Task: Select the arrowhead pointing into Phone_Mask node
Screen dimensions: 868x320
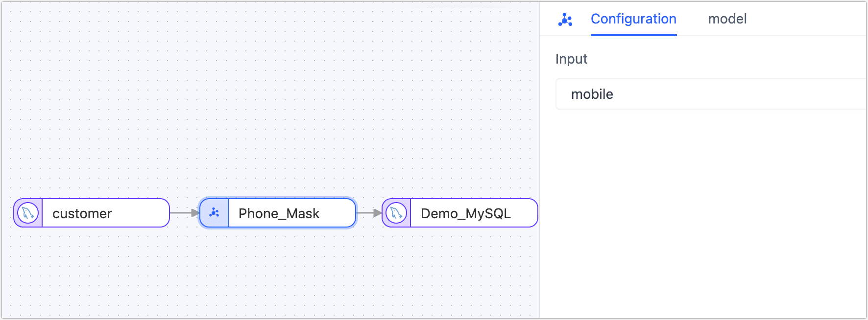Action: tap(195, 213)
